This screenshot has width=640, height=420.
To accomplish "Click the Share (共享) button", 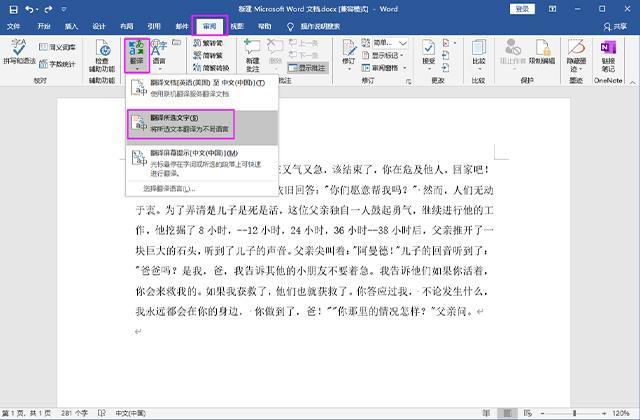I will [615, 27].
